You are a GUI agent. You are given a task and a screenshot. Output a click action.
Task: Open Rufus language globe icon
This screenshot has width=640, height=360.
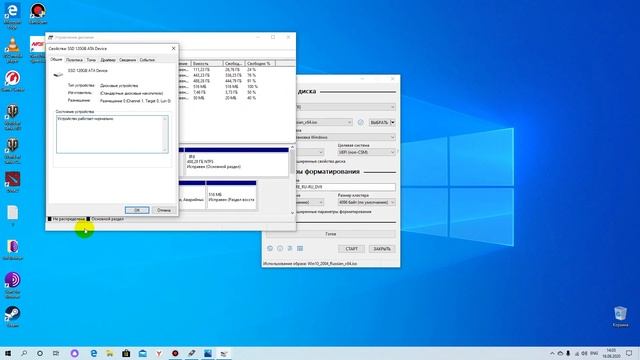coord(270,249)
